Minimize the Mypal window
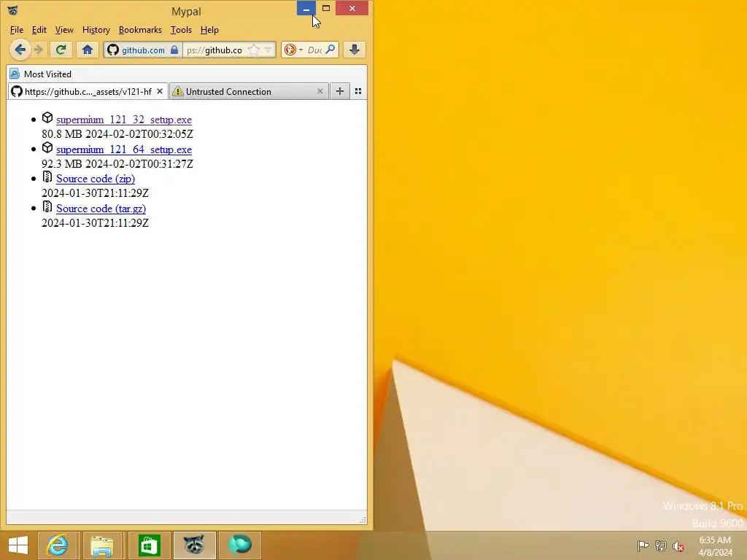The width and height of the screenshot is (747, 560). pos(306,8)
